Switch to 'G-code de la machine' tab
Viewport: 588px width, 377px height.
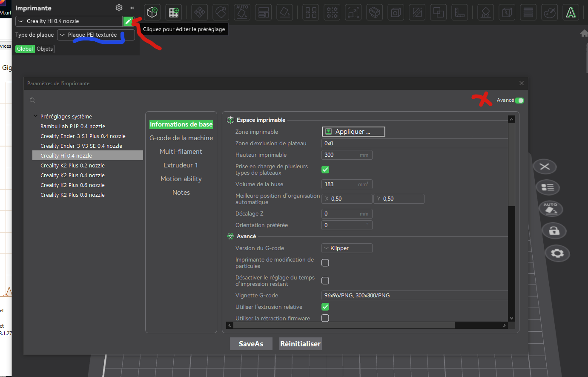pos(181,138)
